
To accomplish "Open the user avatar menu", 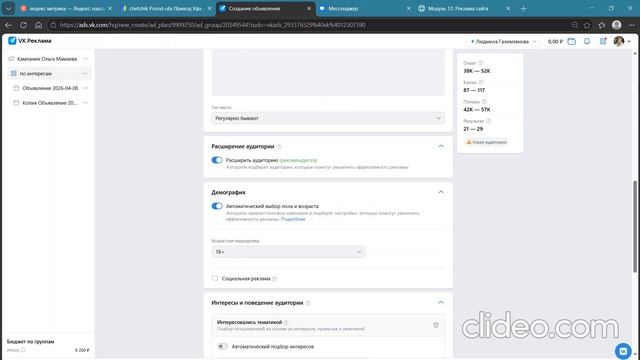I will (x=622, y=41).
